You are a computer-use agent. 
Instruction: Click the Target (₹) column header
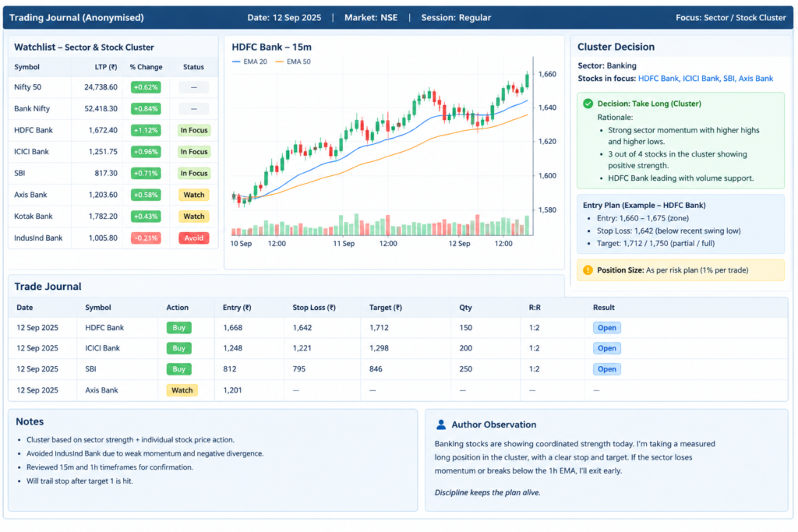386,308
